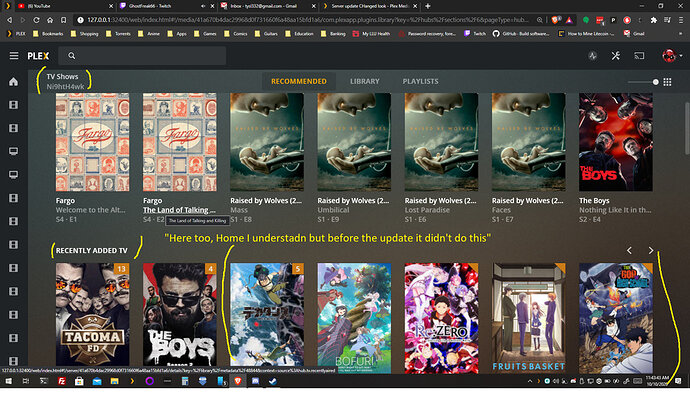The image size is (690, 416).
Task: Open Brave Rewards triangle icon
Action: point(569,20)
